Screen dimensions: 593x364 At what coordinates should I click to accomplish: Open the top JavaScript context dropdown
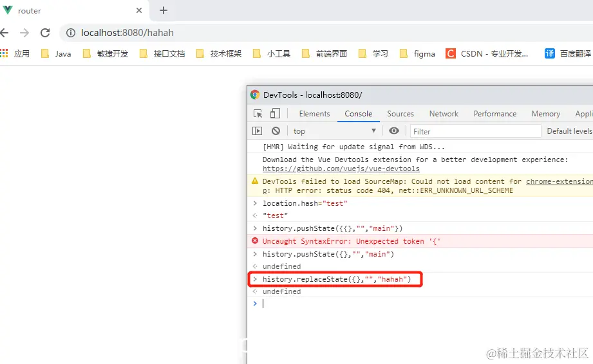335,131
